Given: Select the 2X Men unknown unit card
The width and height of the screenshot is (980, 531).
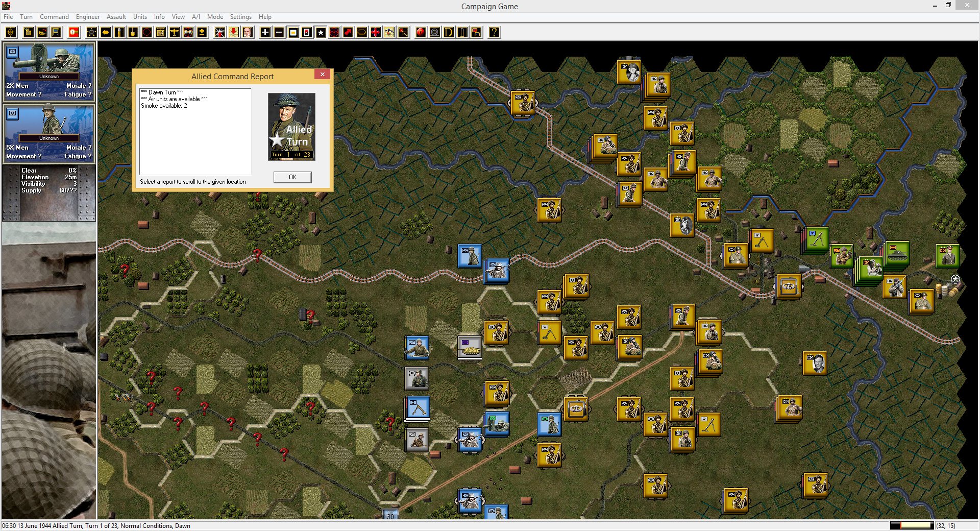Looking at the screenshot, I should pyautogui.click(x=48, y=72).
